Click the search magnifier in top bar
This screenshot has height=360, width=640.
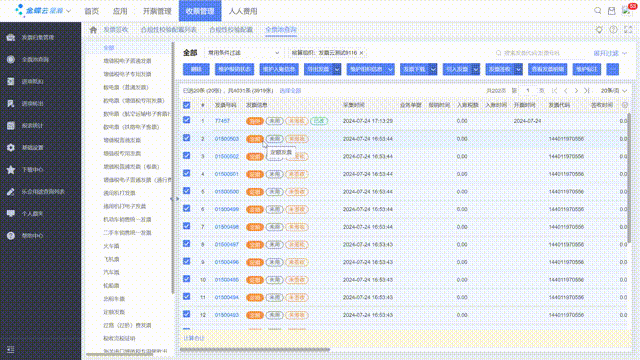598,11
